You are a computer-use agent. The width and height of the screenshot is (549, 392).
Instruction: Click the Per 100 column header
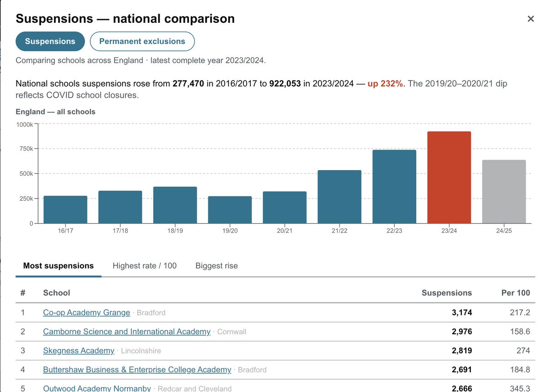516,293
